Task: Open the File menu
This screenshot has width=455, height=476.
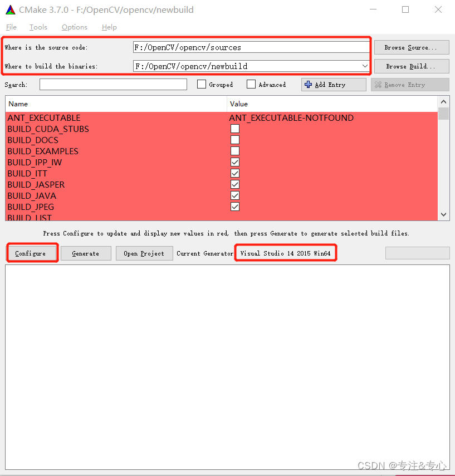Action: coord(11,27)
